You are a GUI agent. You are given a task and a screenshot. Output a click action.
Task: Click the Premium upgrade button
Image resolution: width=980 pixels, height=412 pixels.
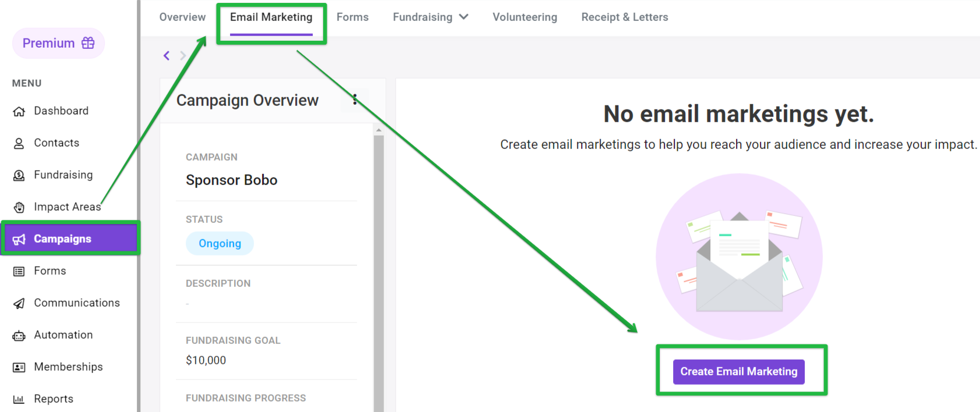58,43
